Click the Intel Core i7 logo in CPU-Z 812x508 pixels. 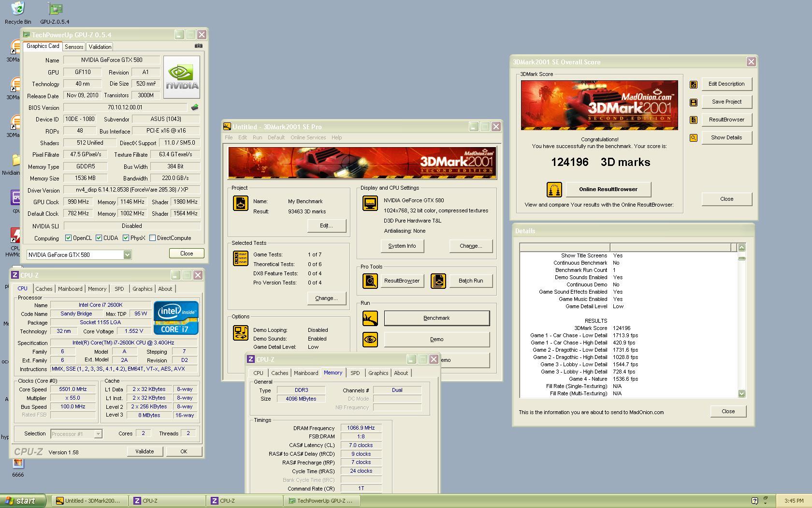point(176,318)
